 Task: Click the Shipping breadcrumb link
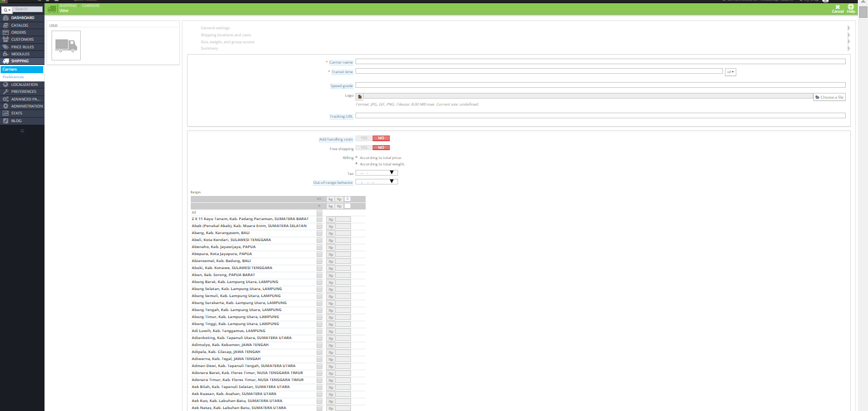click(x=68, y=6)
